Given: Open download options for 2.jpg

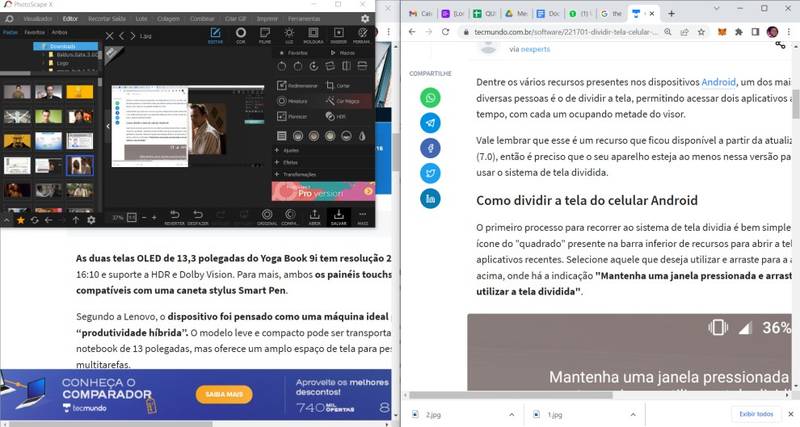Looking at the screenshot, I should 512,415.
